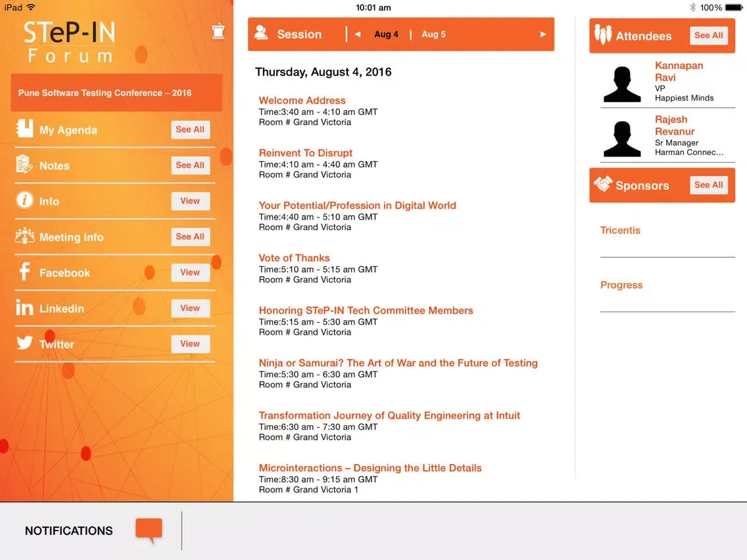See all Notes
747x560 pixels.
click(190, 165)
